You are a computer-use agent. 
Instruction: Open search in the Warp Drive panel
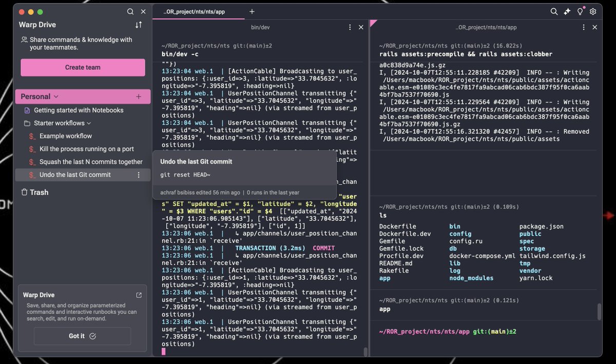pos(130,12)
